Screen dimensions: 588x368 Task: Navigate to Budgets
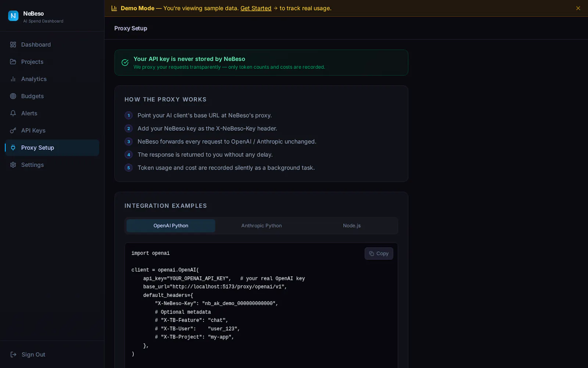[x=52, y=96]
